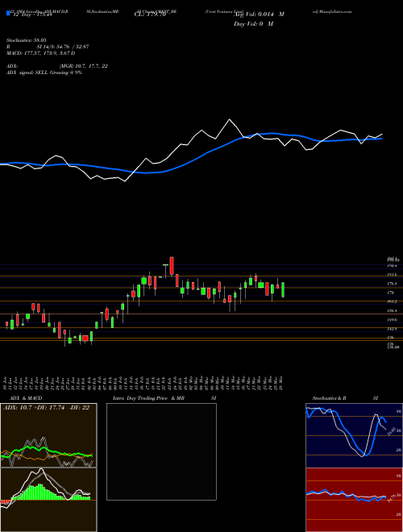Image resolution: width=403 pixels, height=532 pixels.
Task: Select the 'MACD: 177.57, 173.9, 3.67 D' line
Action: (41, 53)
